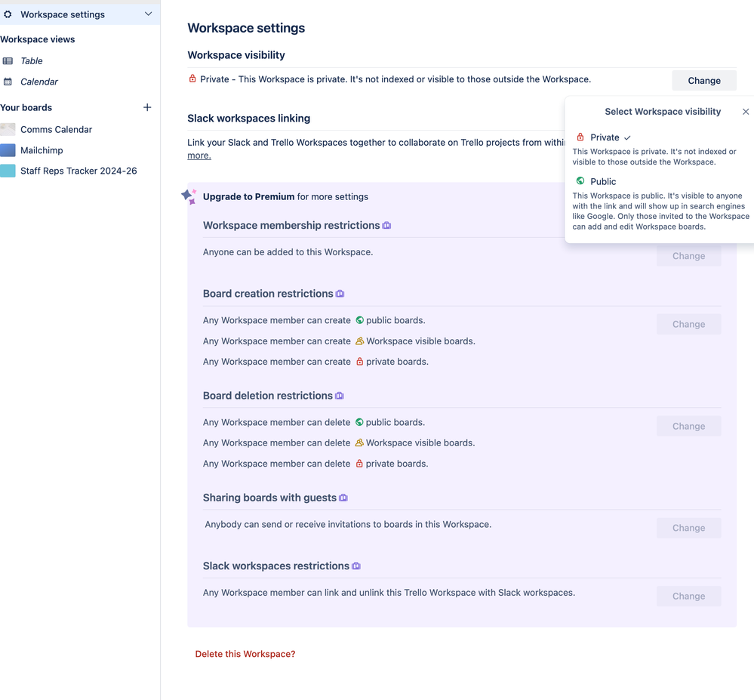Click the Comms Calendar board thumbnail
This screenshot has width=754, height=700.
(8, 129)
